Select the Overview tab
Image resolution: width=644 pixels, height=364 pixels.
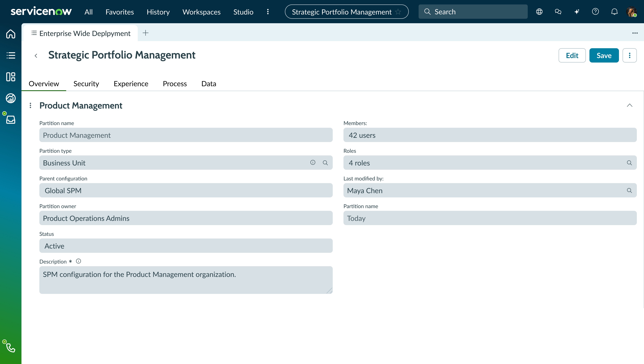click(44, 84)
